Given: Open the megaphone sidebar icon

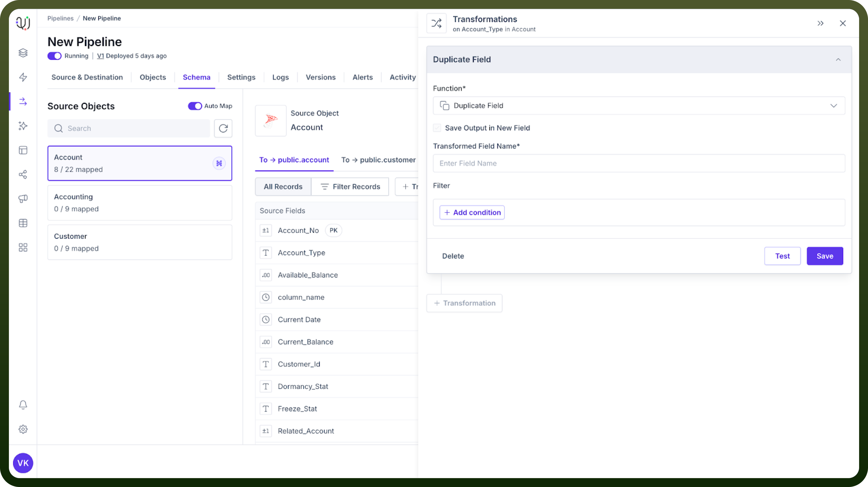Looking at the screenshot, I should coord(23,199).
